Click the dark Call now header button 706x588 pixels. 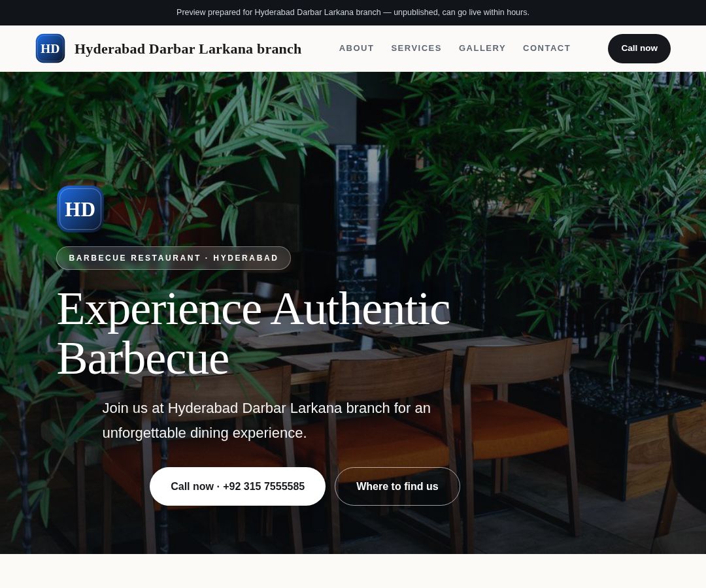639,48
